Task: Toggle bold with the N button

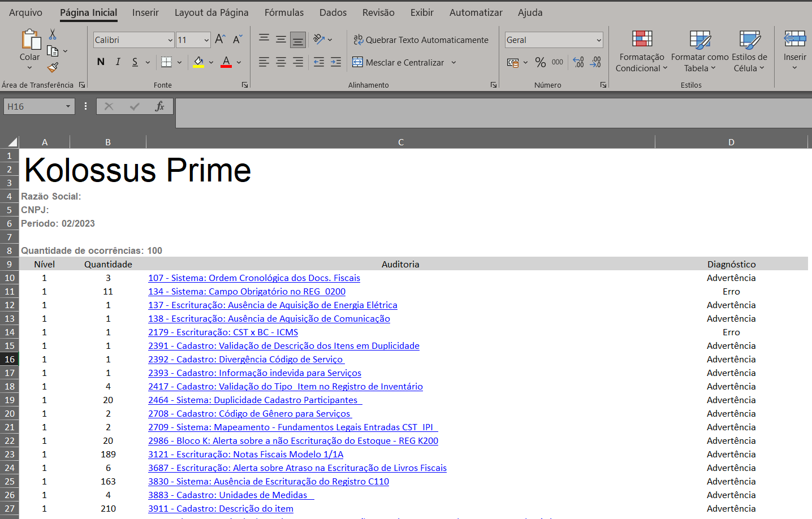Action: click(x=101, y=62)
